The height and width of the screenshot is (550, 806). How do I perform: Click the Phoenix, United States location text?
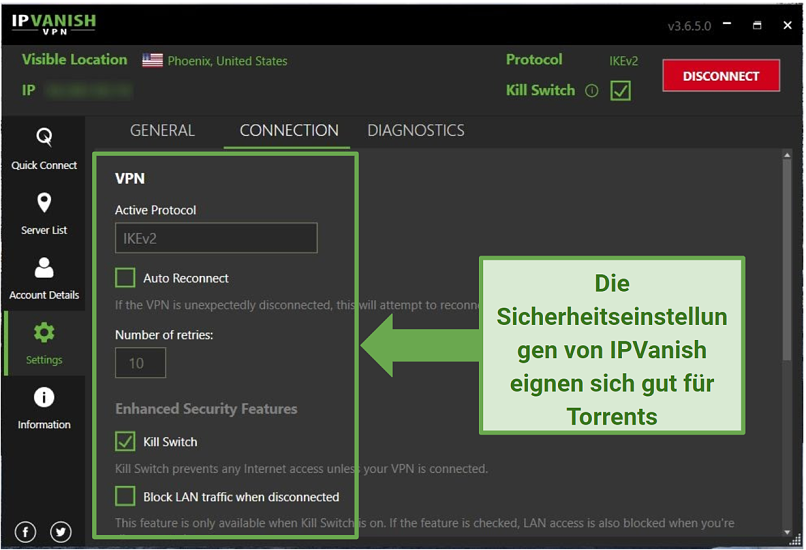point(227,61)
